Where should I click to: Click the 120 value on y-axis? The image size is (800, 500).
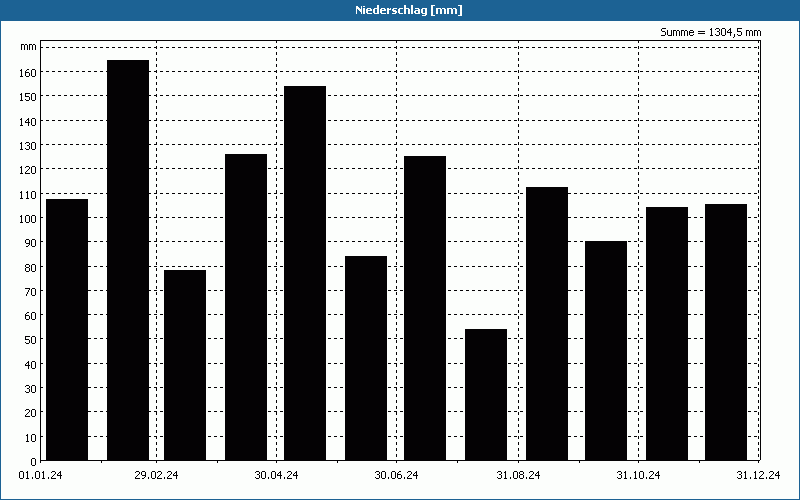[x=30, y=170]
